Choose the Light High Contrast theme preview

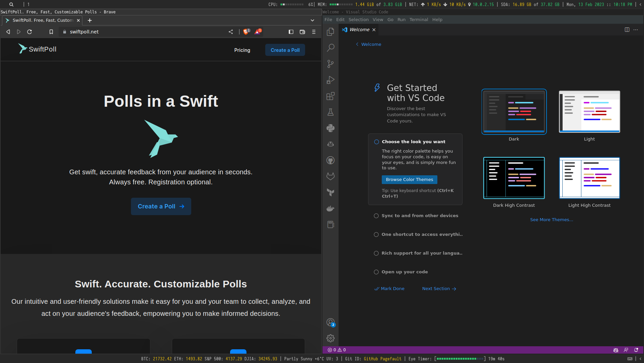[x=589, y=178]
